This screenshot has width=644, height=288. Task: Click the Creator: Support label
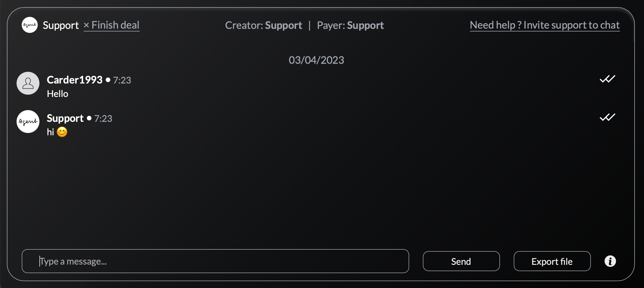263,25
